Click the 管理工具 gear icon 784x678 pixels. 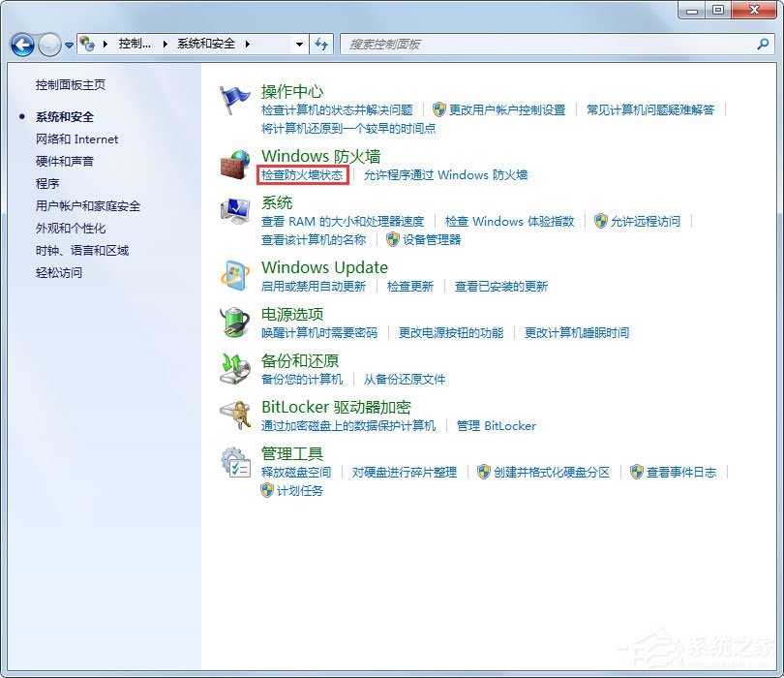234,462
